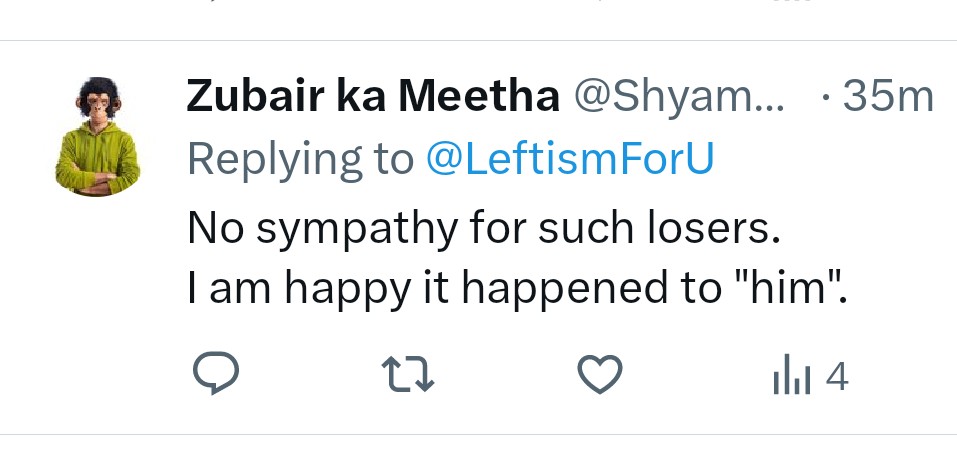Image resolution: width=957 pixels, height=467 pixels.
Task: Click the "Replying to" label
Action: click(300, 158)
